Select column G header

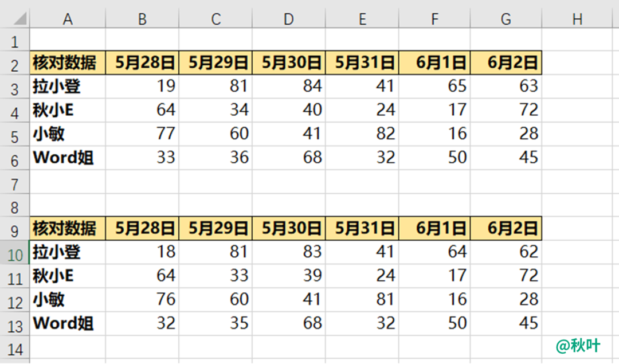(506, 18)
